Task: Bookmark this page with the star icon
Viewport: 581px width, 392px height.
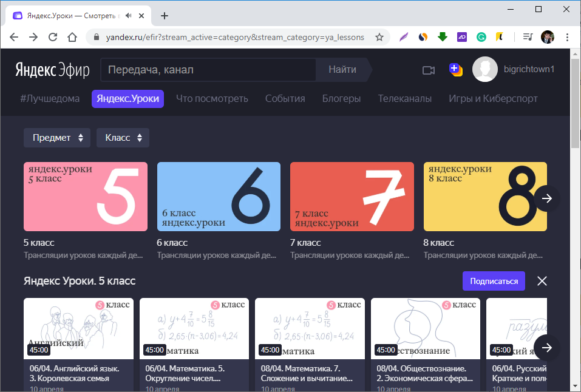Action: coord(379,37)
